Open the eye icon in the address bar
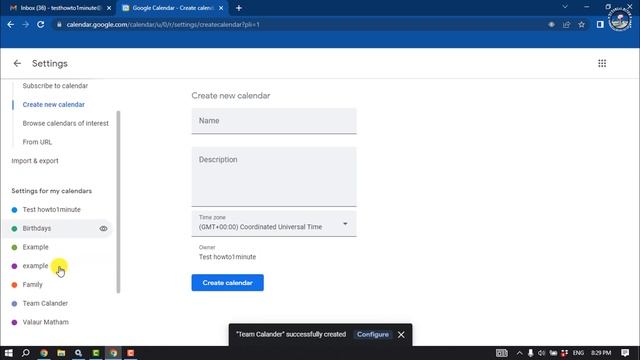The image size is (640, 360). [551, 24]
